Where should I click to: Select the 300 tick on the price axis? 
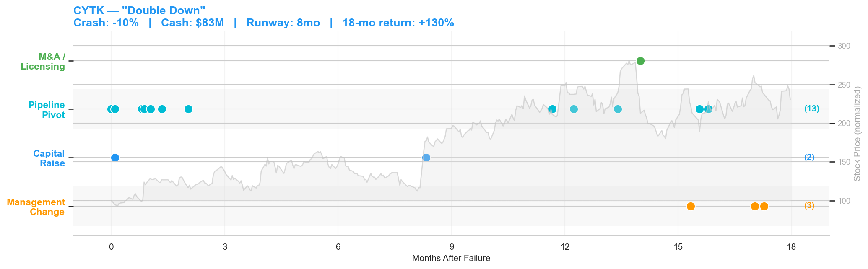(x=844, y=46)
